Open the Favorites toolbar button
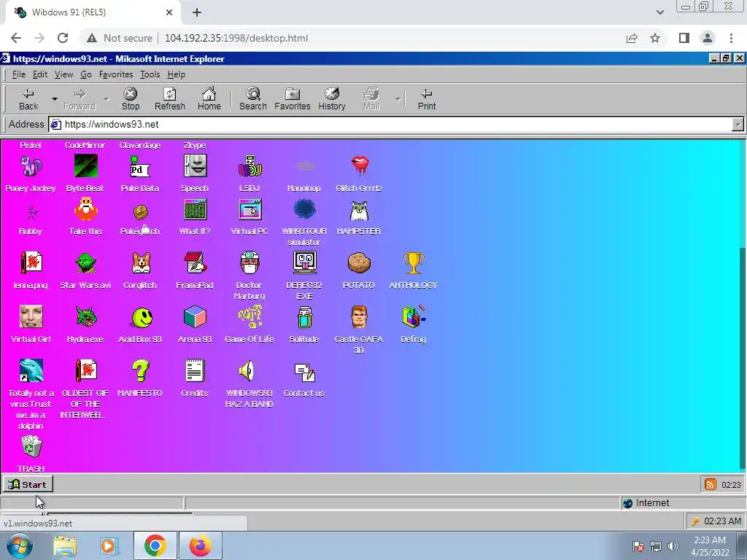The image size is (747, 560). pyautogui.click(x=292, y=99)
